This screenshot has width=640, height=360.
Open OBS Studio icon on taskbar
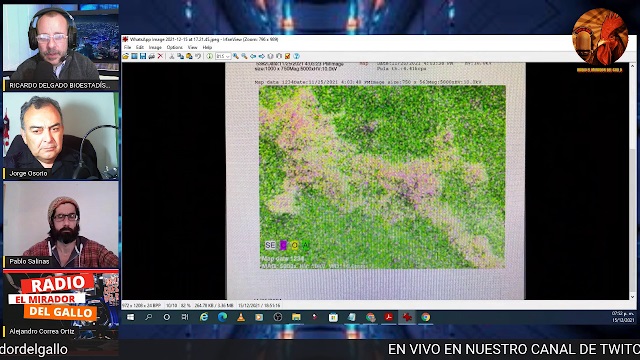(278, 317)
